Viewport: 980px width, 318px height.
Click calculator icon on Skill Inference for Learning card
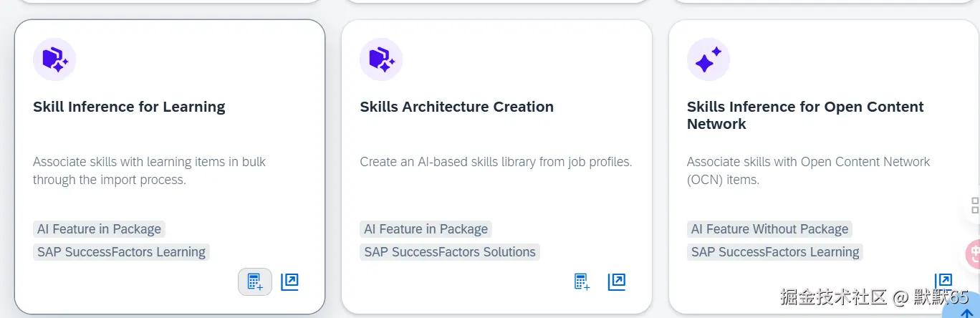[255, 281]
